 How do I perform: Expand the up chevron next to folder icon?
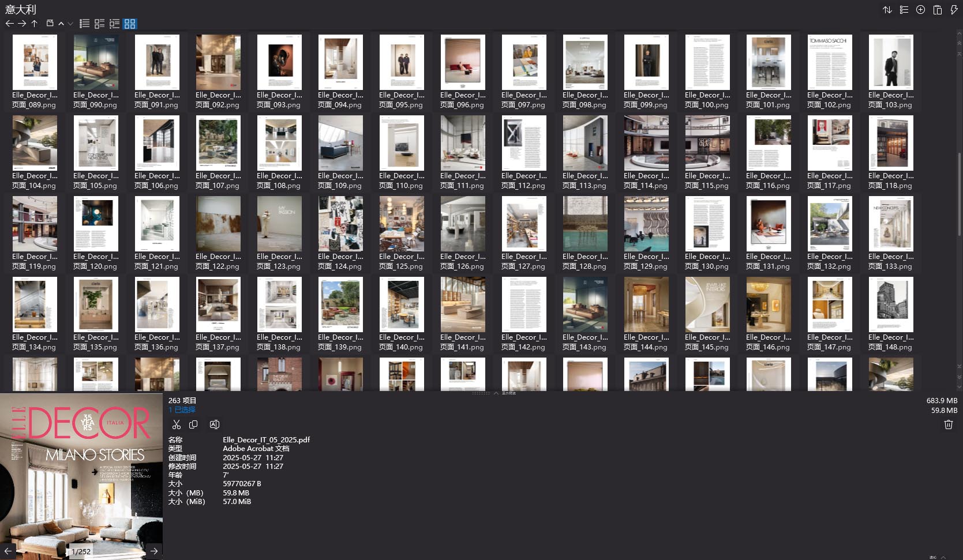click(61, 24)
